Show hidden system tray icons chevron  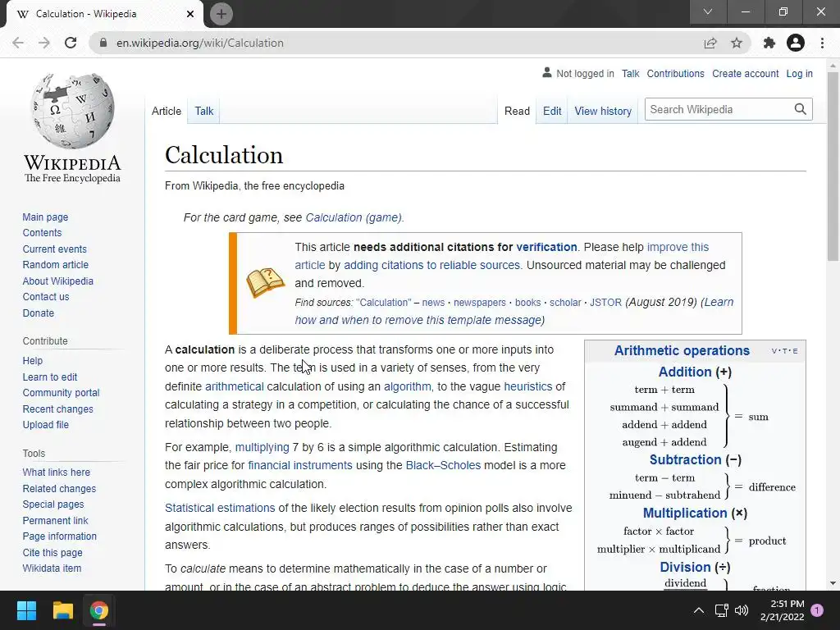pos(699,610)
